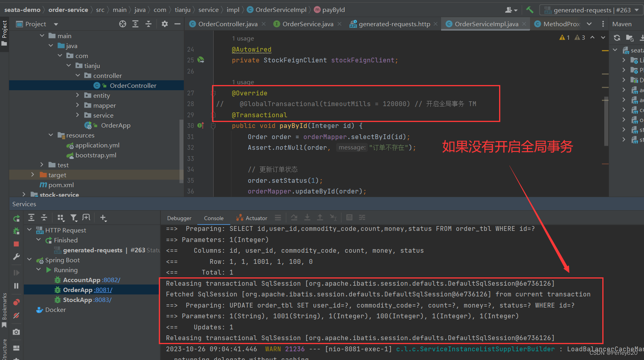Screen dimensions: 644x360
Task: Select the Console tab in Services
Action: (x=214, y=218)
